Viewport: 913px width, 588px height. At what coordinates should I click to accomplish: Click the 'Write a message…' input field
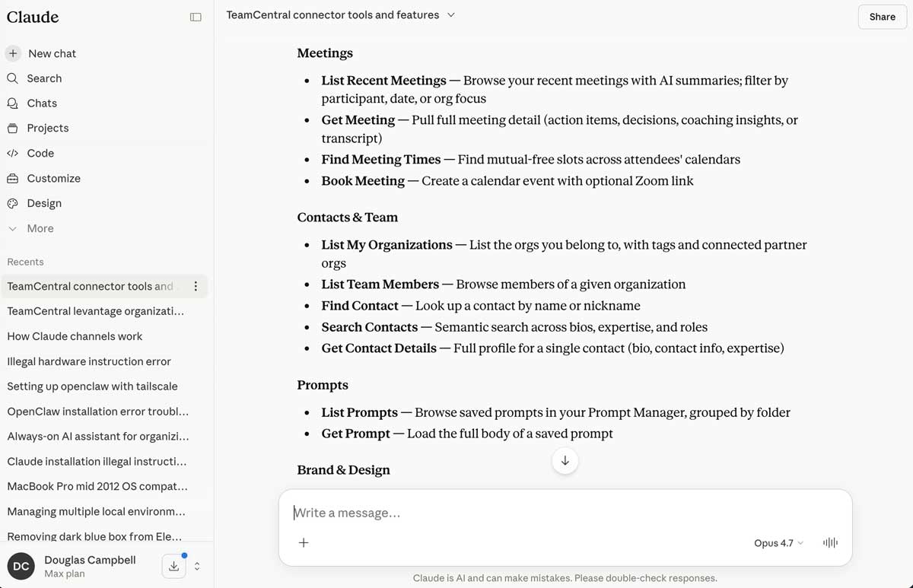(x=565, y=513)
